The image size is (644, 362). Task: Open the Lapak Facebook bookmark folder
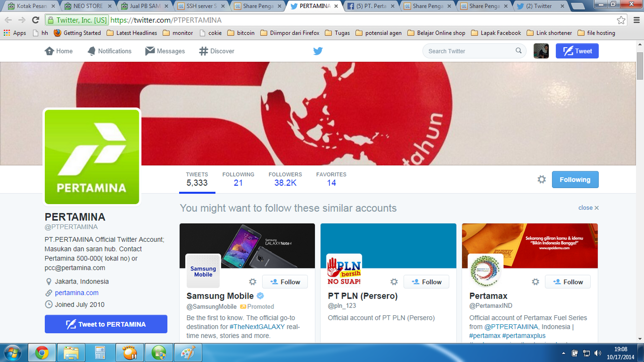coord(496,33)
